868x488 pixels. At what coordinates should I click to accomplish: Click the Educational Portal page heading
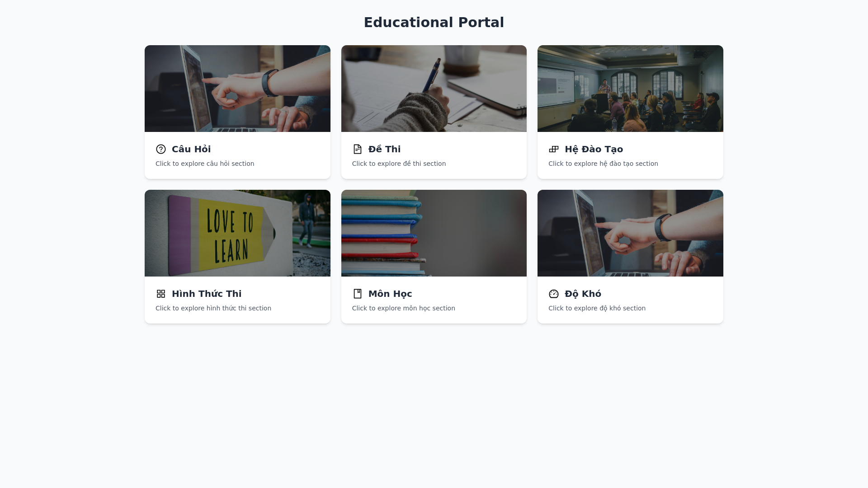coord(434,23)
